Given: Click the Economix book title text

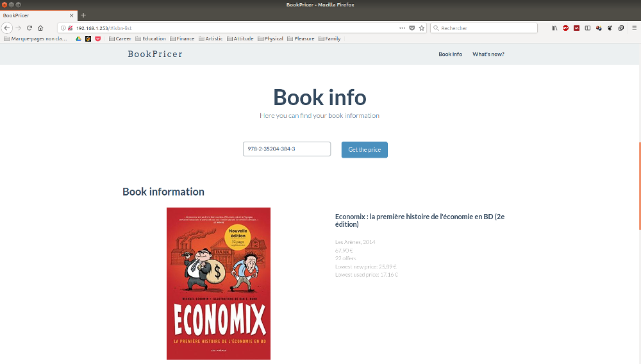Looking at the screenshot, I should [x=420, y=220].
